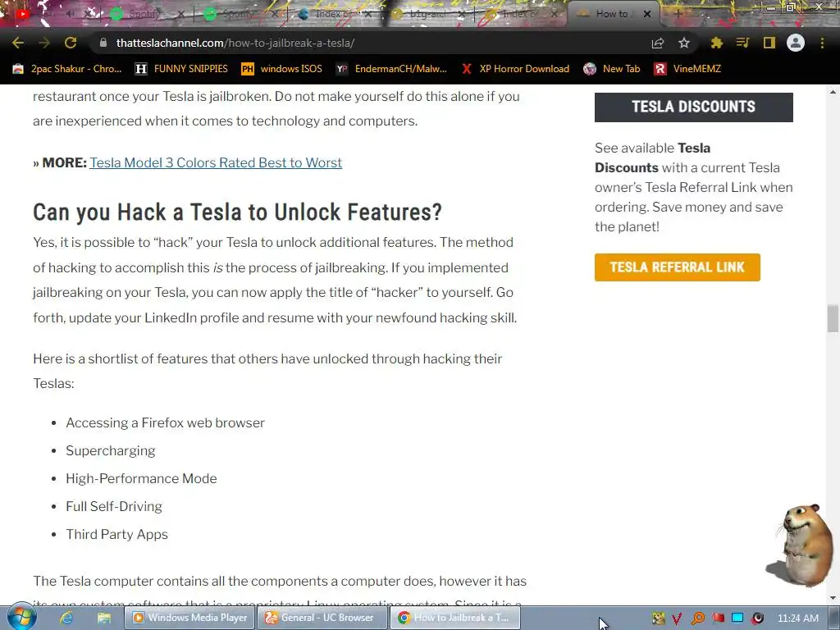Select Chrome How to Jailbreak taskbar button
Viewport: 840px width, 630px height.
[x=454, y=618]
